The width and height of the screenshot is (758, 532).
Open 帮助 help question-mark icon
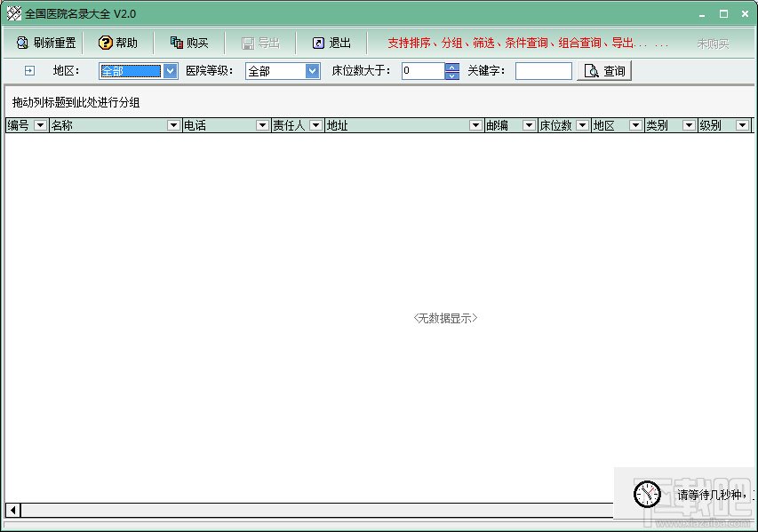coord(105,43)
